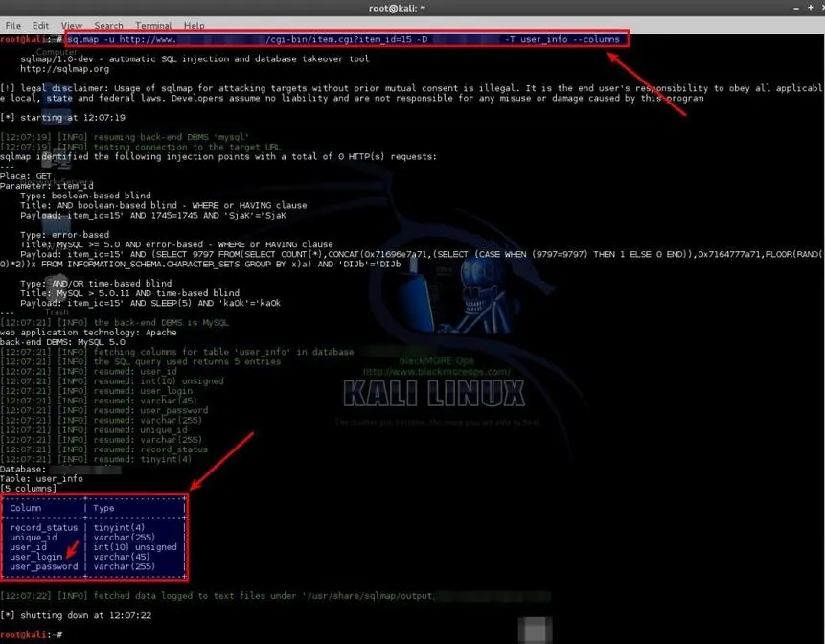
Task: Minimize the terminal window
Action: click(796, 8)
